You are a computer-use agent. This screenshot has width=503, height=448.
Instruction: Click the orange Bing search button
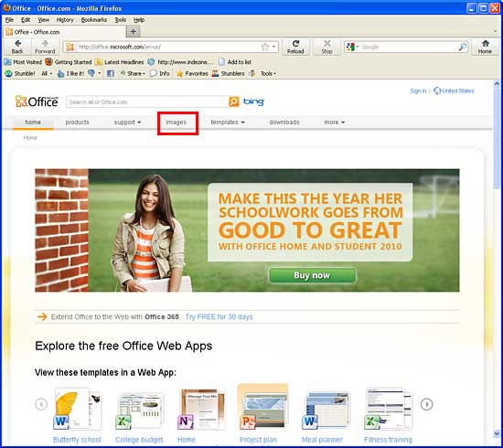pyautogui.click(x=234, y=101)
